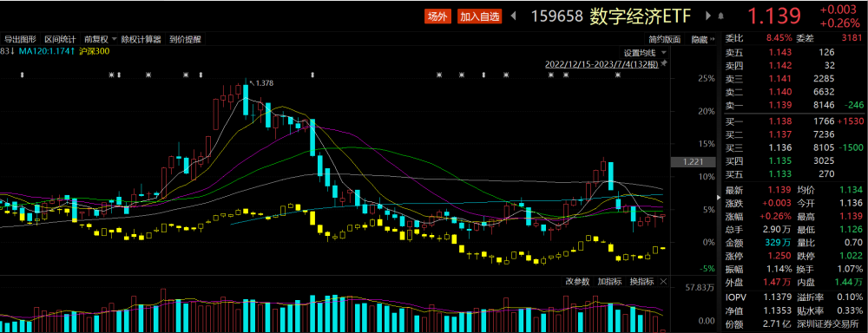Viewport: 868px width, 333px height.
Task: Open the 前复权 adjustment dropdown
Action: point(100,39)
